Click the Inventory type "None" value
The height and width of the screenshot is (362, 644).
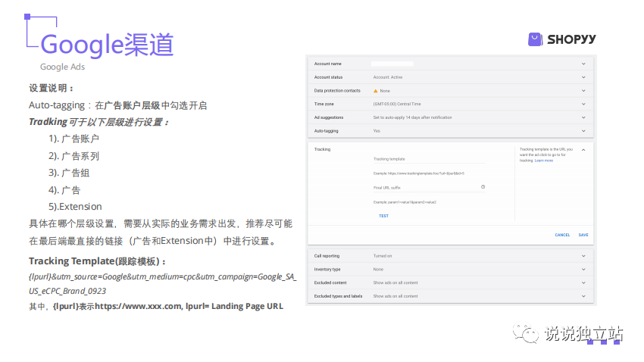click(x=378, y=270)
